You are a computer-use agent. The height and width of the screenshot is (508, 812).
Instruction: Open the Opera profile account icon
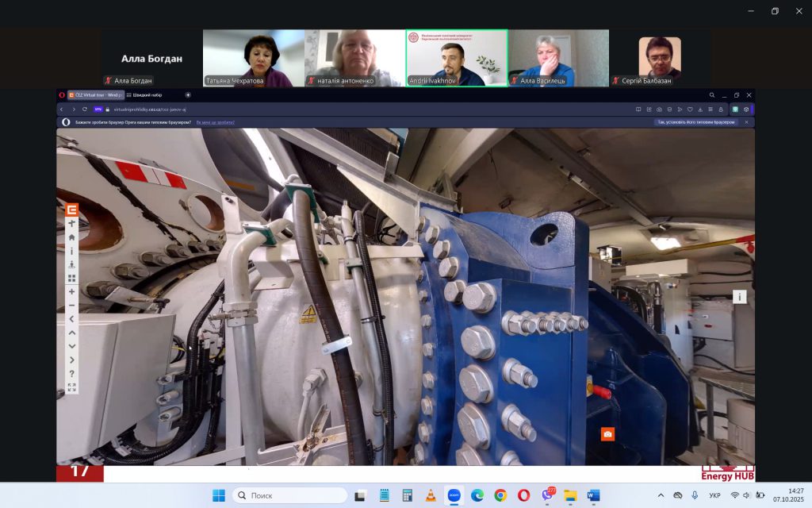pos(721,110)
